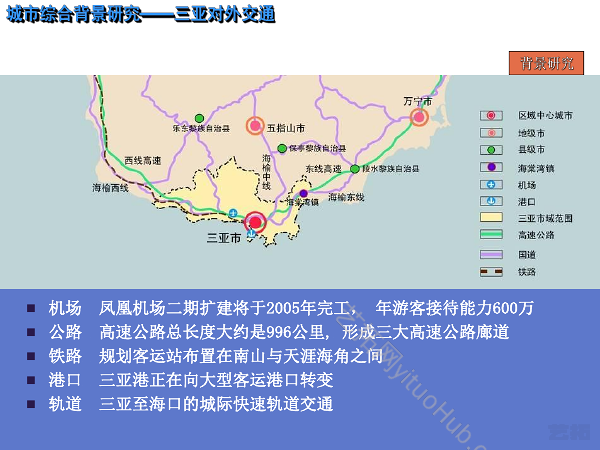Screen dimensions: 600x450
Task: Click text 规划客运站布置在南山与天涯海角之间
Action: coord(241,356)
